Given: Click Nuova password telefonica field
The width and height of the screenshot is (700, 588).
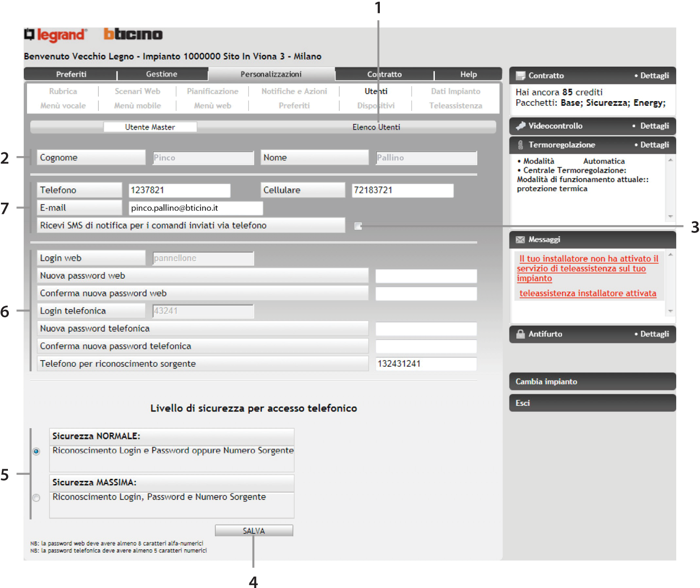Looking at the screenshot, I should click(426, 329).
